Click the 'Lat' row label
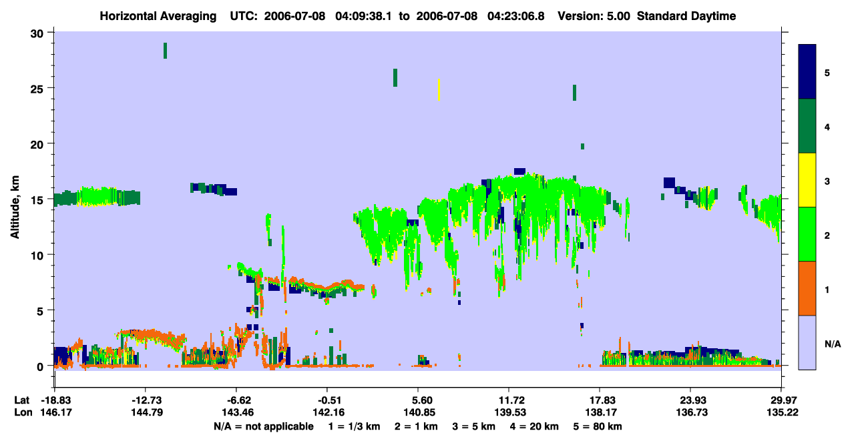Viewport: 868px width, 445px height. click(x=22, y=400)
